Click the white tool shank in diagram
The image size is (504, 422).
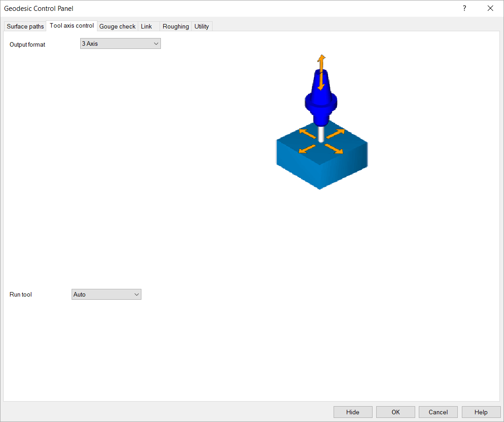click(321, 134)
